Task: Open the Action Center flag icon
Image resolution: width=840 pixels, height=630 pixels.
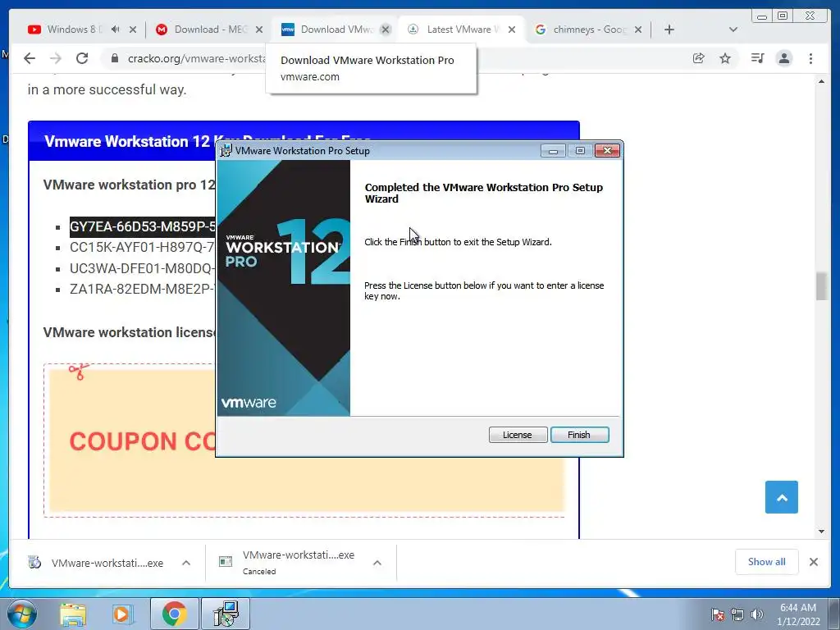Action: pos(719,614)
